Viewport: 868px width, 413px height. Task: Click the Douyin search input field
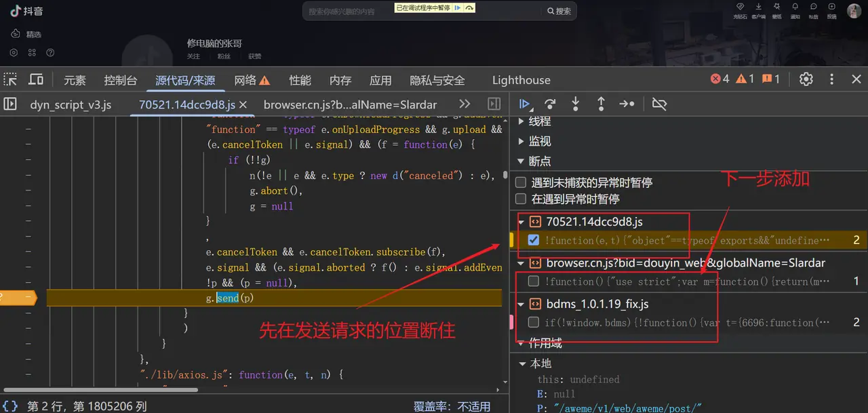[x=351, y=11]
